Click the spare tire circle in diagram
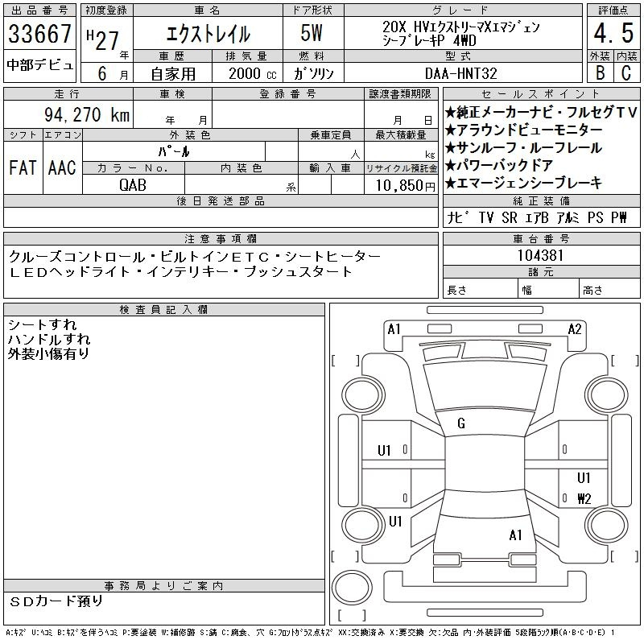Viewport: 644px width, 644px height. point(352,587)
